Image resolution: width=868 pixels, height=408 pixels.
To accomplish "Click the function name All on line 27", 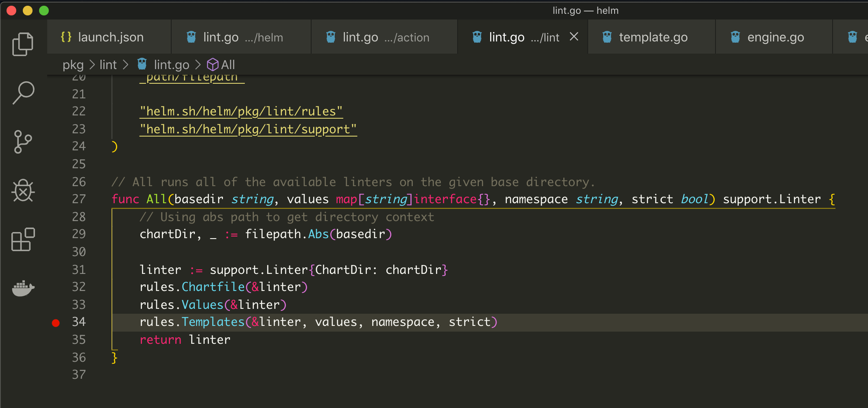I will [157, 199].
